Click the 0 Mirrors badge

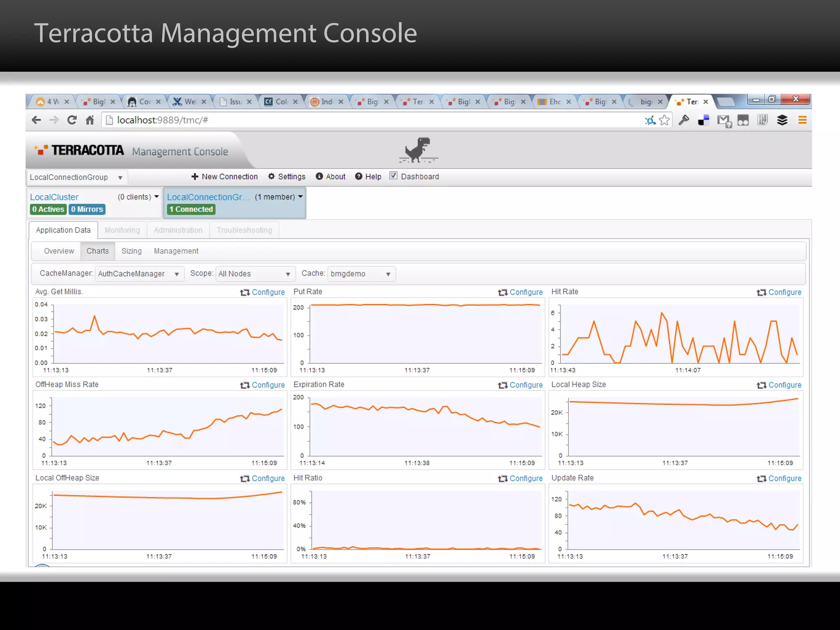(x=87, y=209)
